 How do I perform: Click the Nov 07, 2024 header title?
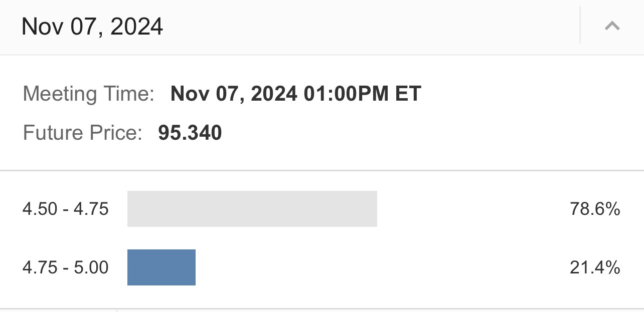[92, 27]
